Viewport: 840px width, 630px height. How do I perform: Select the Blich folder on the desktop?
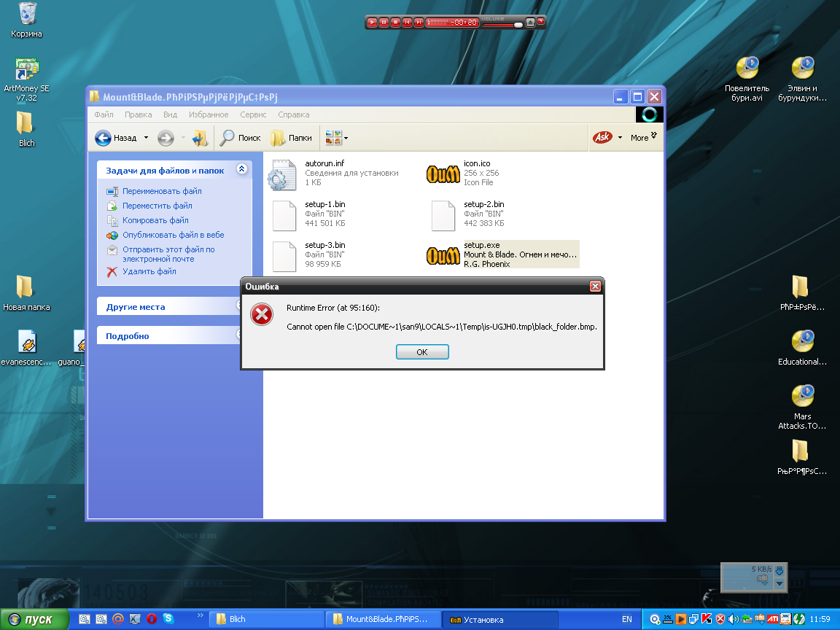[x=26, y=128]
